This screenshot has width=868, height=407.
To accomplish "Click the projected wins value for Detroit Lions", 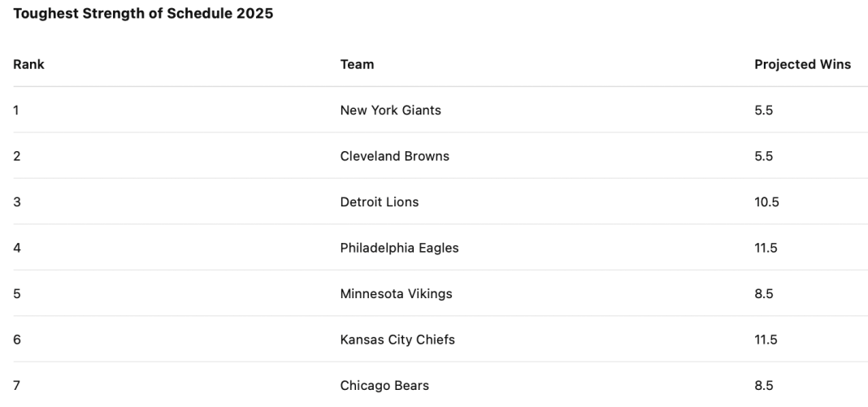I will tap(766, 201).
